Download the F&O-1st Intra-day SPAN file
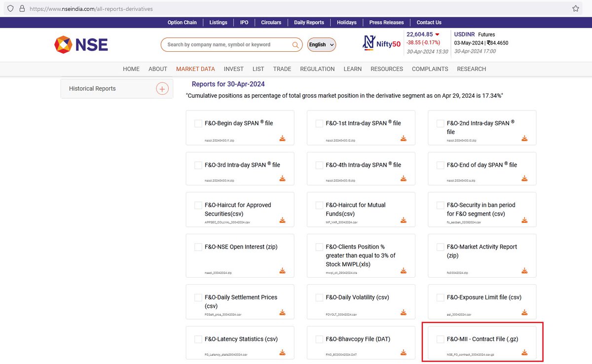Screen dimensions: 592x364 [x=404, y=138]
